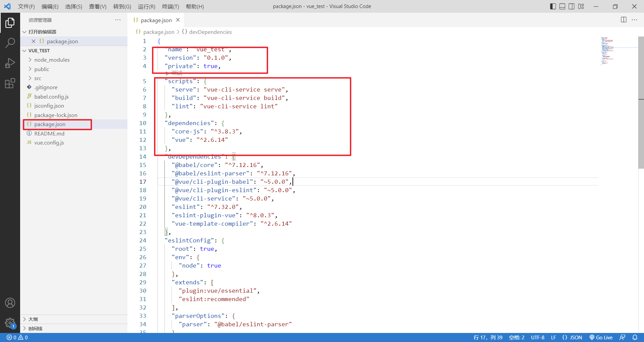Open Customize Layout icon
644x342 pixels.
click(x=581, y=6)
